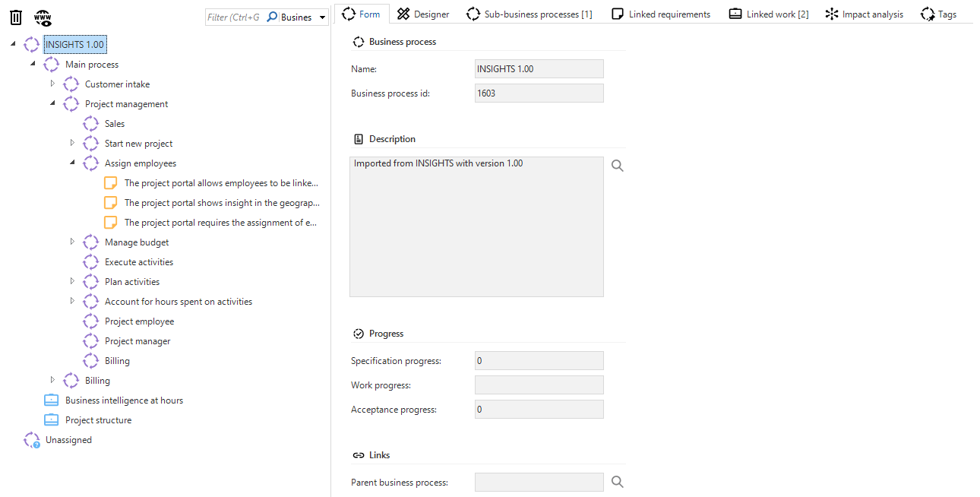980x497 pixels.
Task: Click the Specification progress field
Action: click(x=539, y=361)
